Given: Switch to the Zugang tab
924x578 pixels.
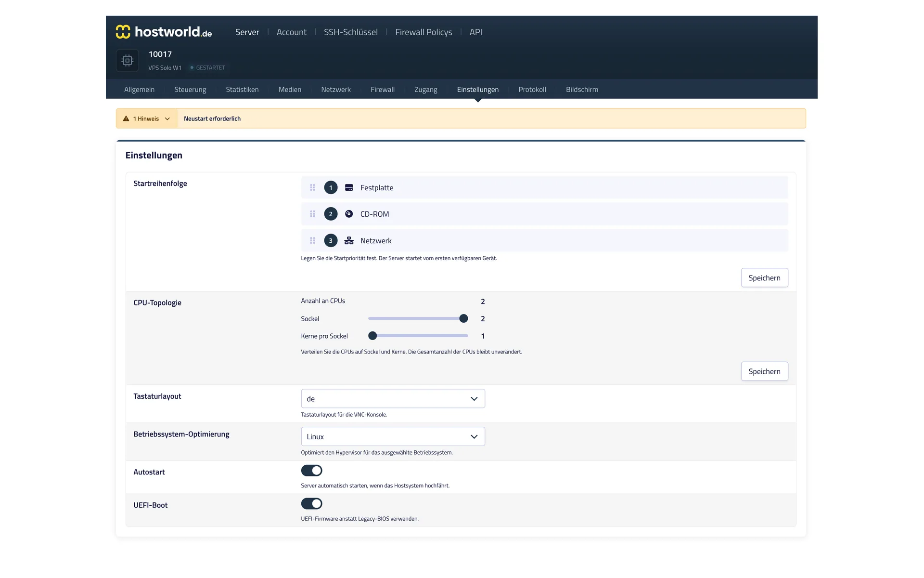Looking at the screenshot, I should coord(425,90).
